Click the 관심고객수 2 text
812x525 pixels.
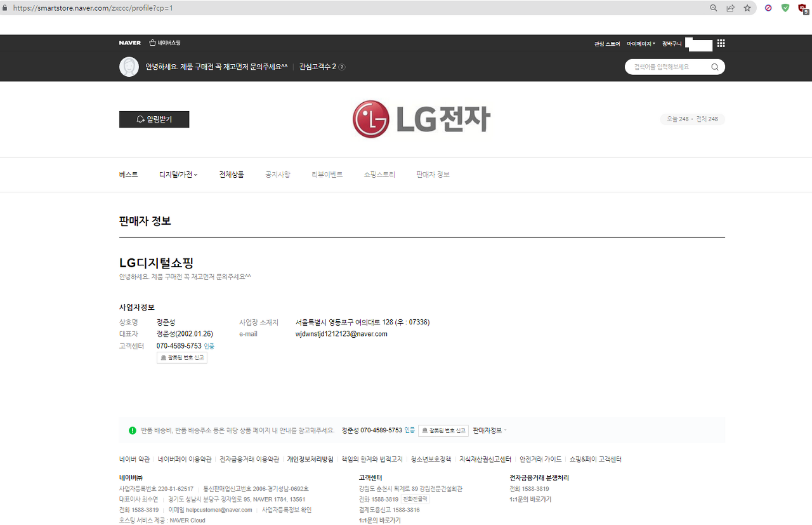(317, 67)
